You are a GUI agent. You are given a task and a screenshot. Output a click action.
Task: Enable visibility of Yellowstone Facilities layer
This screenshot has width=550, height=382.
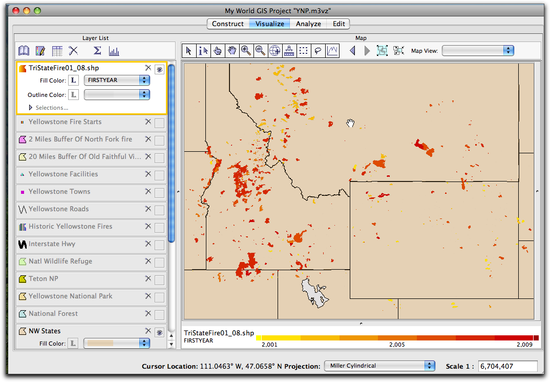tap(160, 175)
